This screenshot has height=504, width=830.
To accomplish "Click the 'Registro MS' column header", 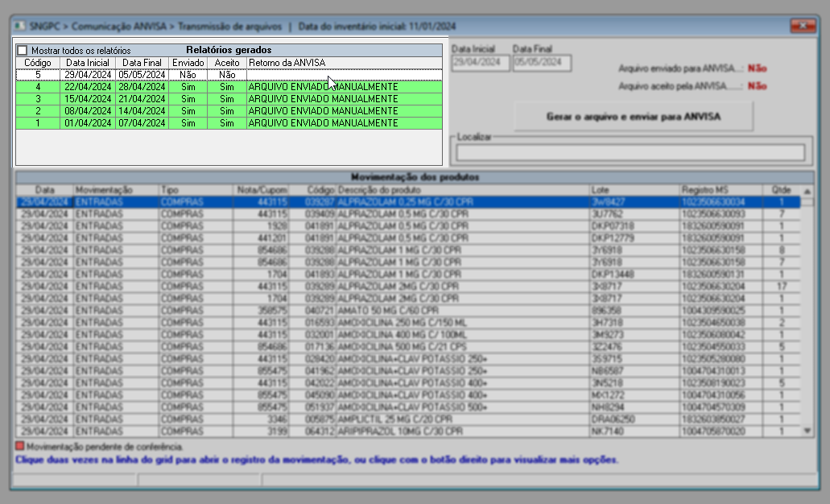I will (x=721, y=189).
